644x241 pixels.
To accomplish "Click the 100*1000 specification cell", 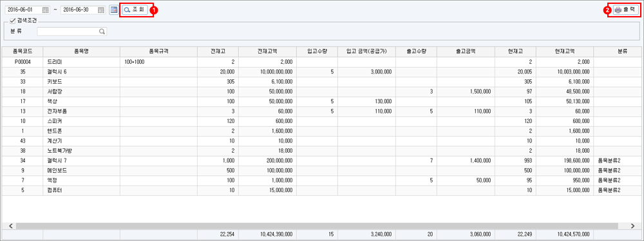I will coord(158,62).
